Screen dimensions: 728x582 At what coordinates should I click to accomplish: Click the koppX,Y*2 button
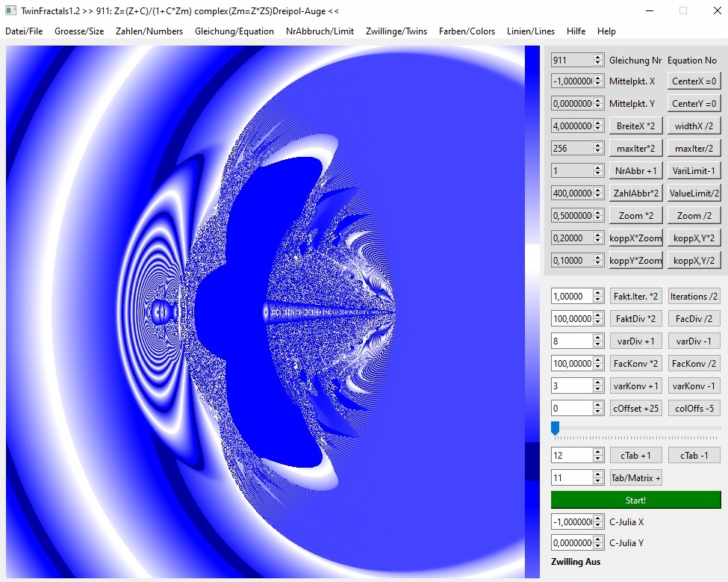point(694,238)
